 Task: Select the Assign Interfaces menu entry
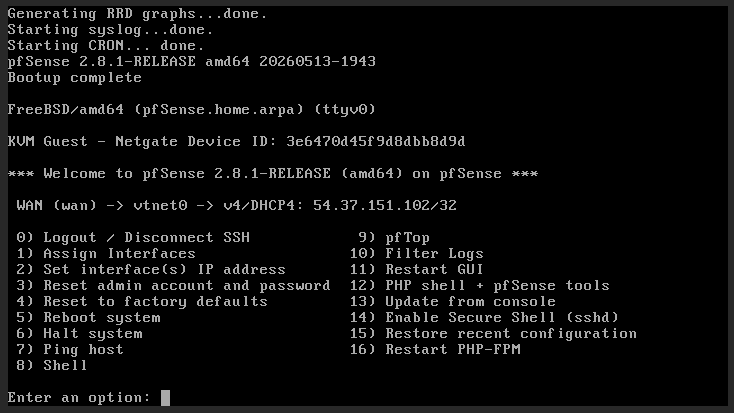pos(106,253)
